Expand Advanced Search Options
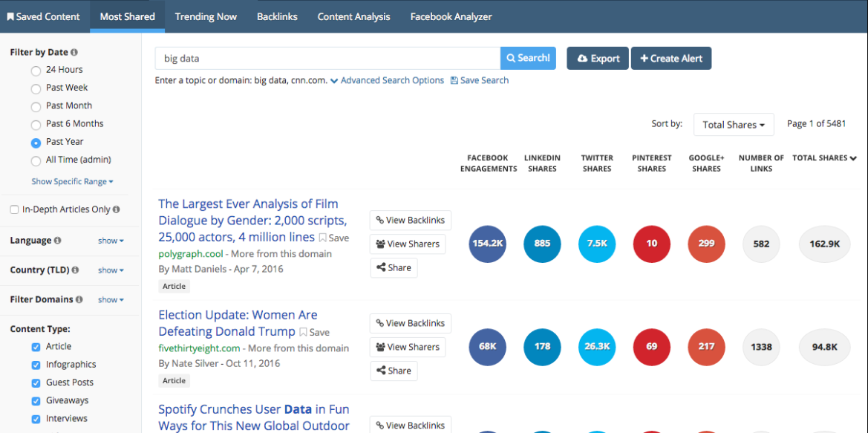Viewport: 868px width, 433px height. [x=387, y=80]
